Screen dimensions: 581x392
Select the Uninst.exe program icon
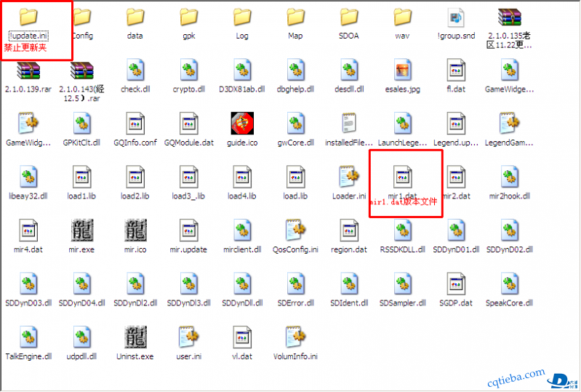click(x=135, y=337)
